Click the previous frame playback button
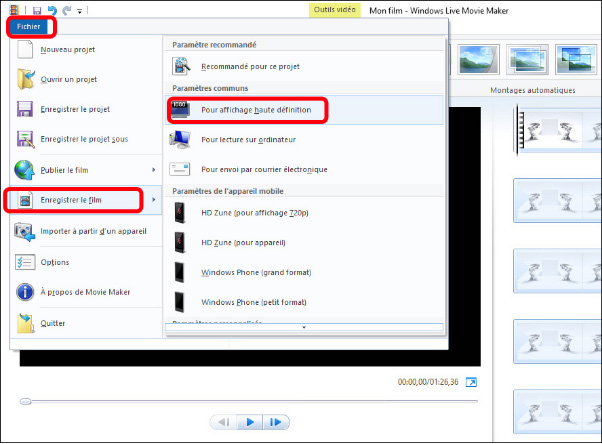Viewport: 602px width, 444px height. click(x=223, y=422)
